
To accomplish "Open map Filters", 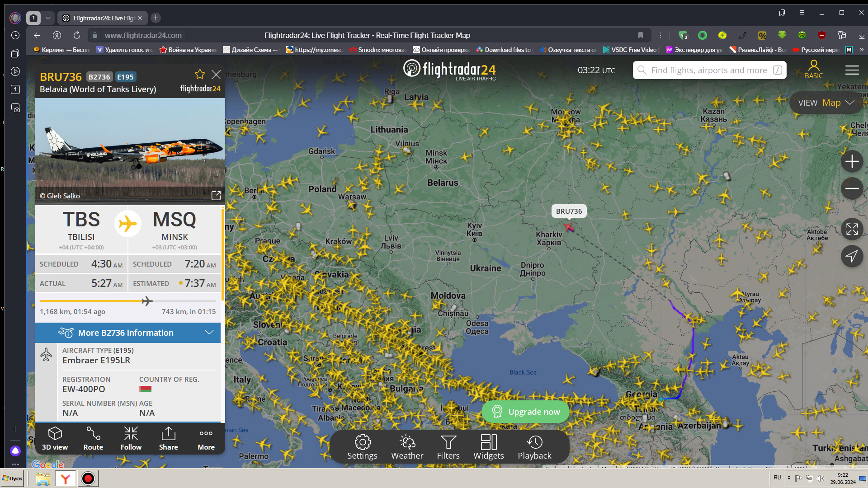I will coord(448,447).
